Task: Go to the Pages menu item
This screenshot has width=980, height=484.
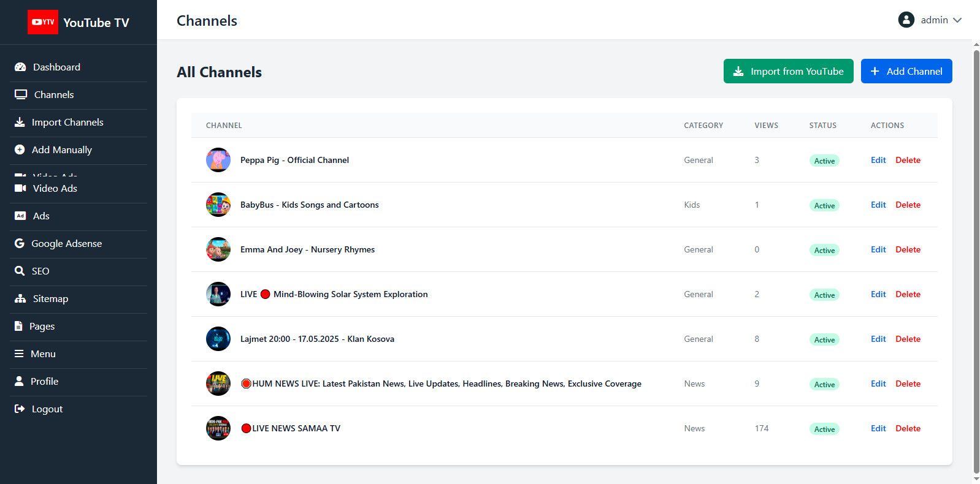Action: [42, 327]
